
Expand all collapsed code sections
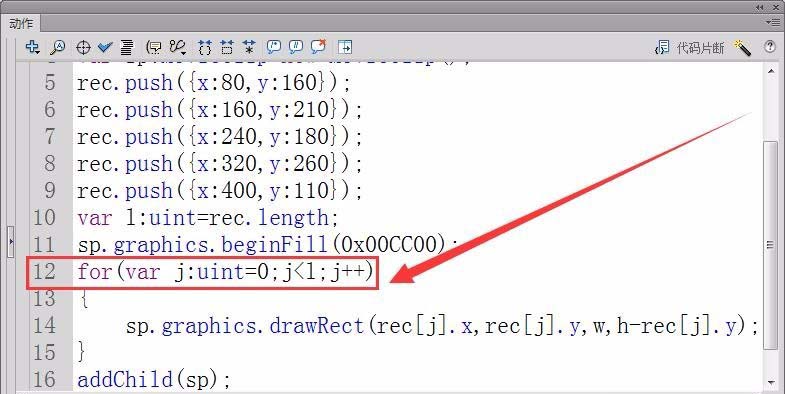coord(249,48)
